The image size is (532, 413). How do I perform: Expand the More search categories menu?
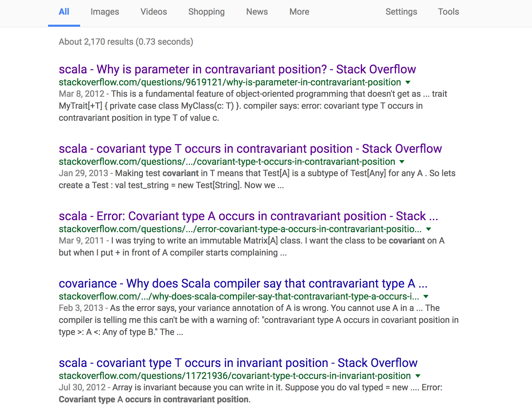pos(299,12)
